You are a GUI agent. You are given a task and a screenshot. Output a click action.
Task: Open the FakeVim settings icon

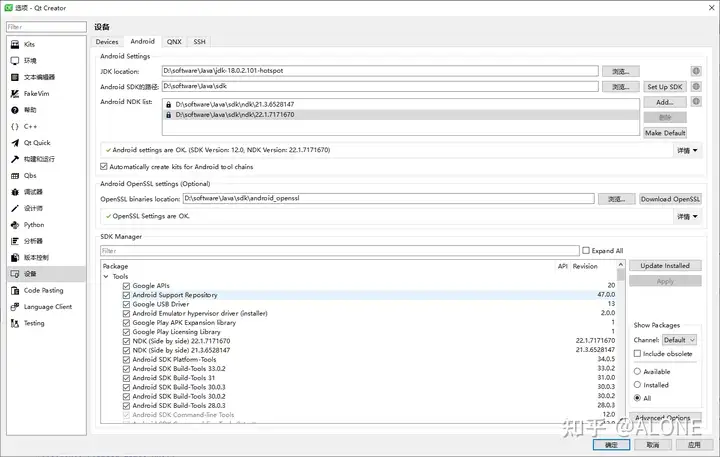coord(15,94)
